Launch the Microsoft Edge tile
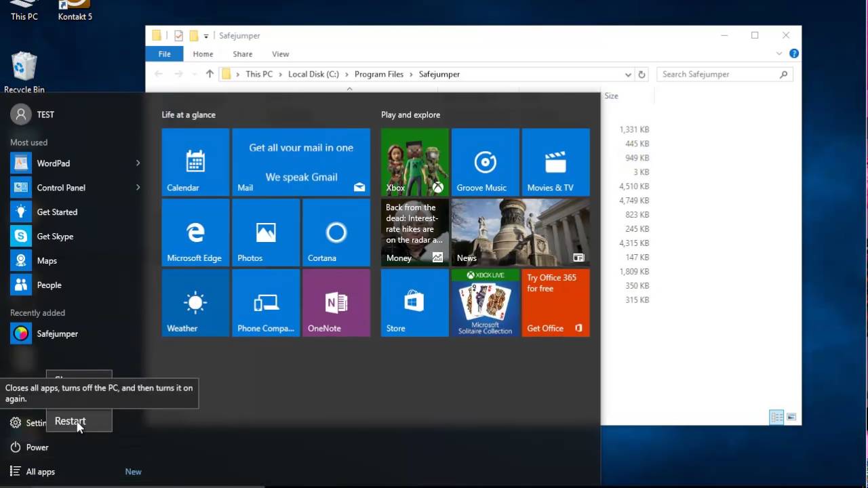 195,232
